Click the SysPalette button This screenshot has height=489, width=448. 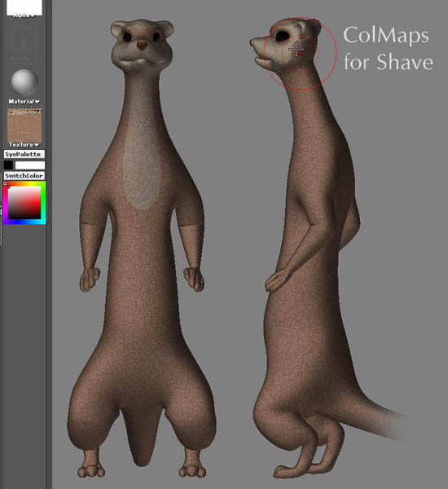coord(24,154)
